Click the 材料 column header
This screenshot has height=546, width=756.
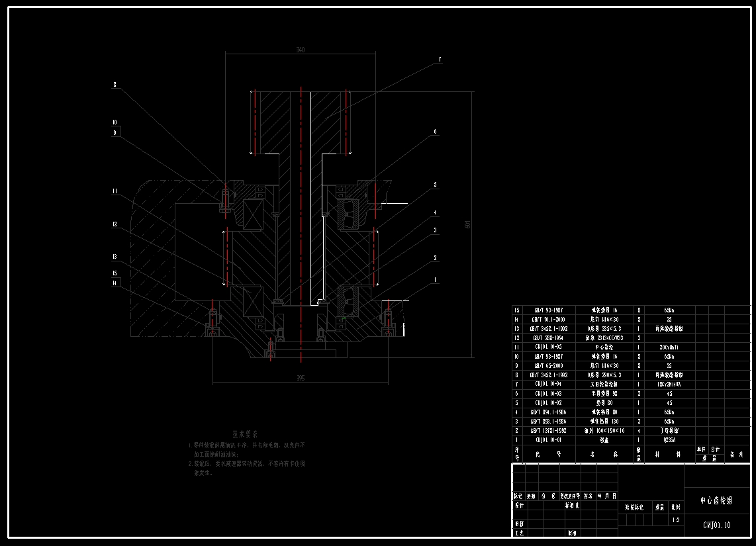pos(667,455)
